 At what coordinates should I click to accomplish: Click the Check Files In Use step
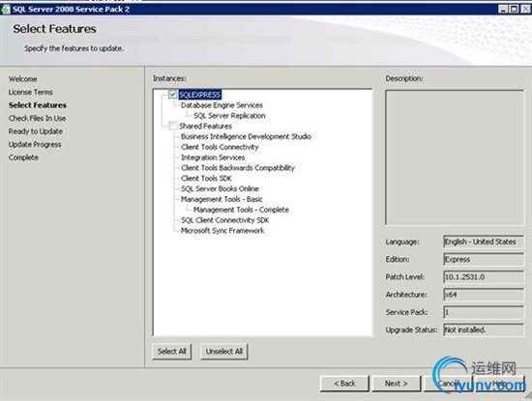click(38, 118)
